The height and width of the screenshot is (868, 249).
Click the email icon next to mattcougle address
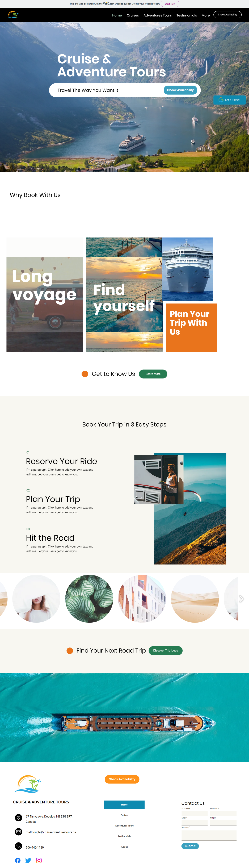pos(18,832)
